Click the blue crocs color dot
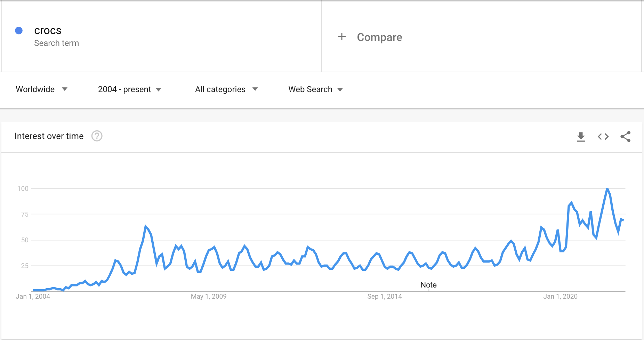 pos(19,31)
